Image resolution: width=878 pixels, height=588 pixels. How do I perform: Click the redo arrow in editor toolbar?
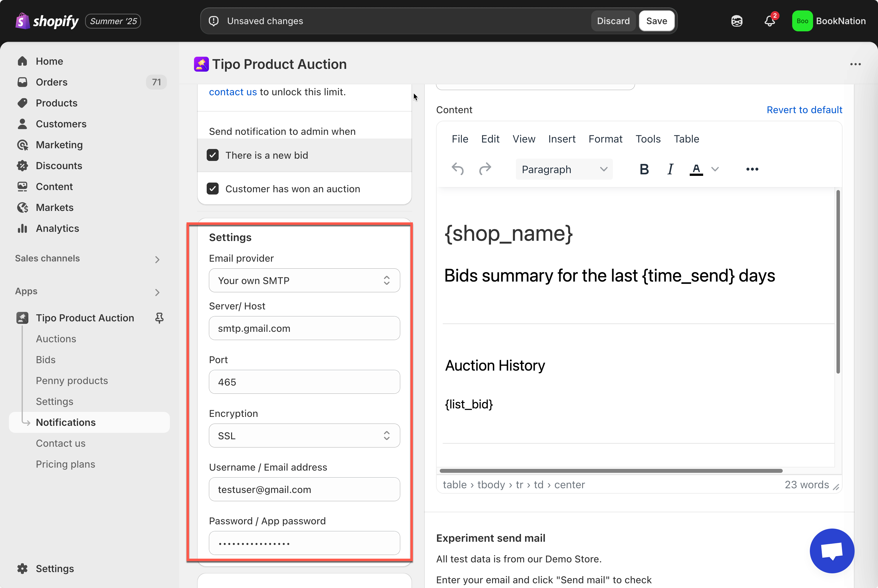tap(485, 169)
